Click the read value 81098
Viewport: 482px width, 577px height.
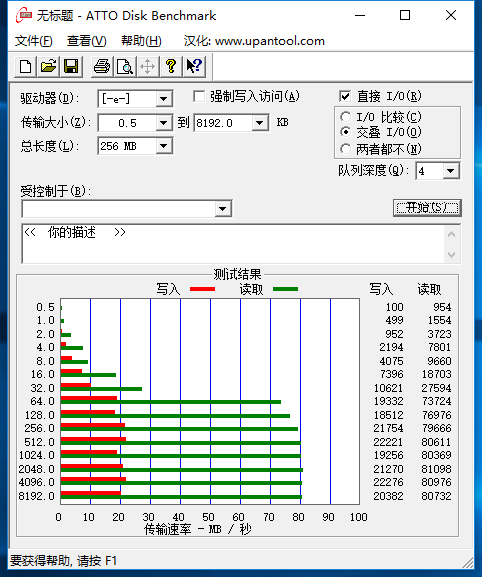[436, 469]
